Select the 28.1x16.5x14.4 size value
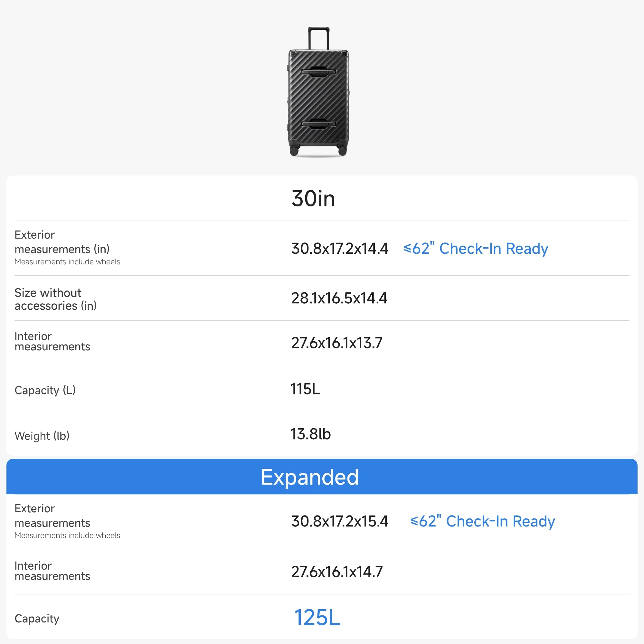This screenshot has width=644, height=644. (339, 298)
